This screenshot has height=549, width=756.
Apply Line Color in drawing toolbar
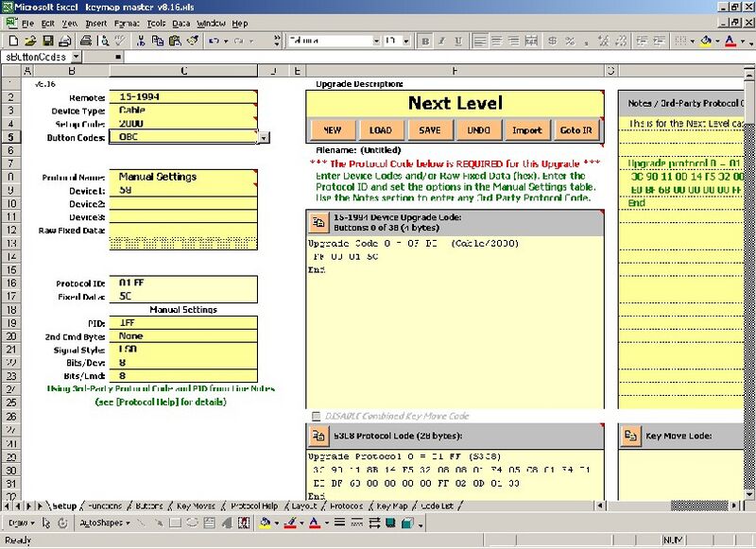[289, 523]
